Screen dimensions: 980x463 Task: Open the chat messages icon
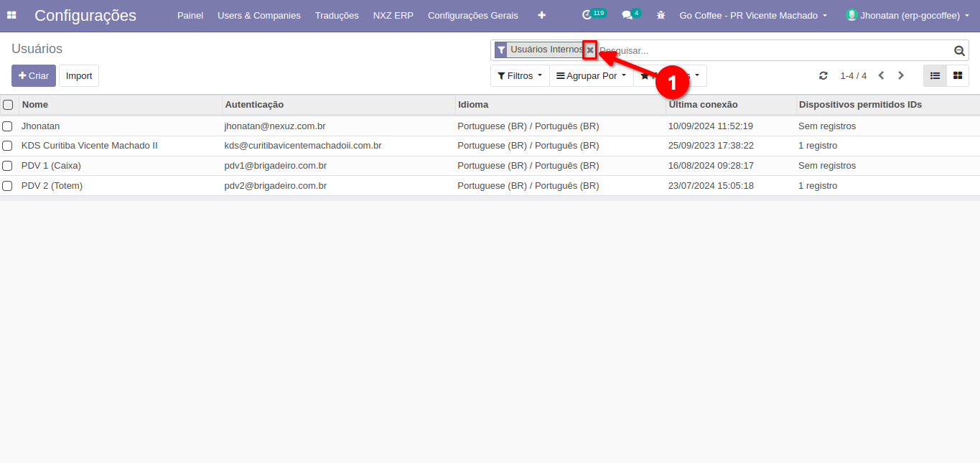627,15
